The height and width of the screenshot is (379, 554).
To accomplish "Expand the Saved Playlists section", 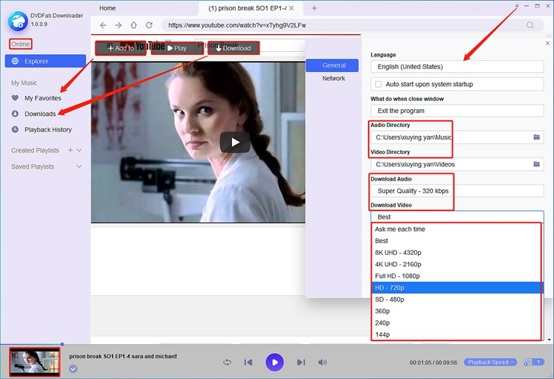I will pyautogui.click(x=79, y=166).
